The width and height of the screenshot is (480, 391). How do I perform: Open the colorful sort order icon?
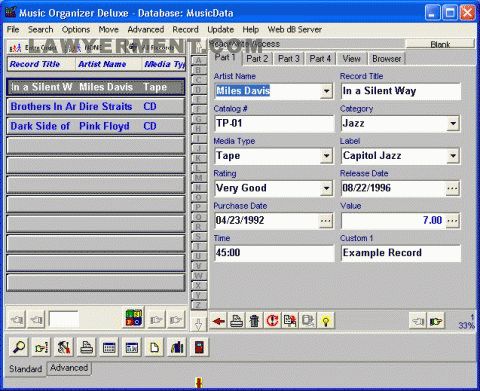pyautogui.click(x=134, y=318)
